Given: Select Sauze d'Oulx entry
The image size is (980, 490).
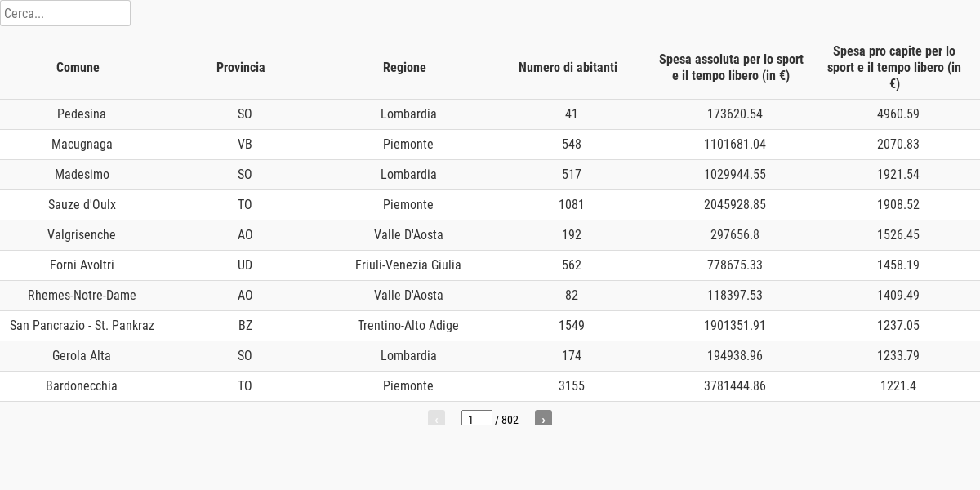Looking at the screenshot, I should (490, 205).
